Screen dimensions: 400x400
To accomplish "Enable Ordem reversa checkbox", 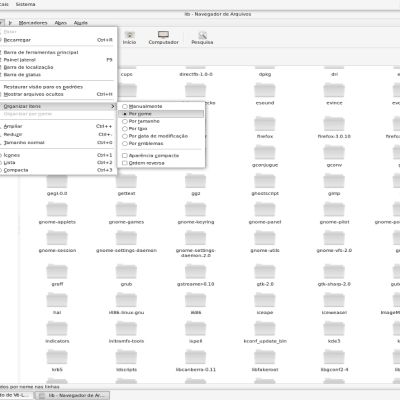I will point(161,163).
